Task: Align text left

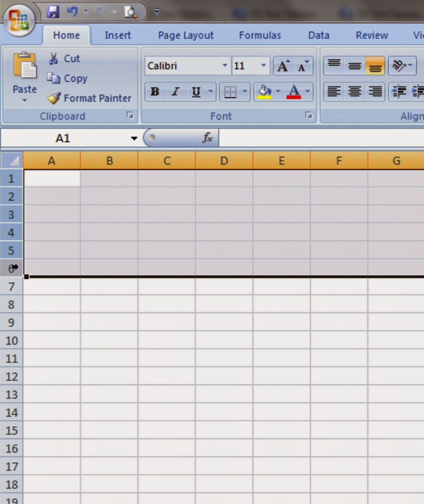Action: (334, 92)
